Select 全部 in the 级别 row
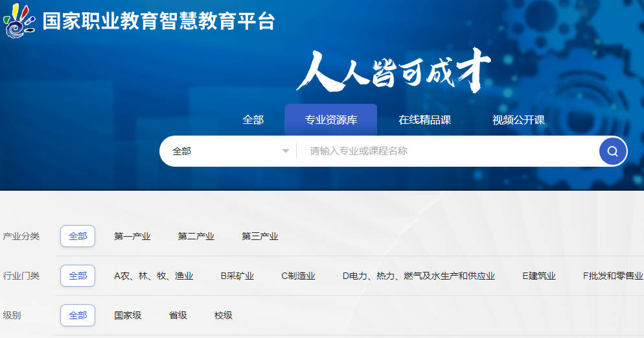Viewport: 644px width, 338px height. click(x=78, y=315)
